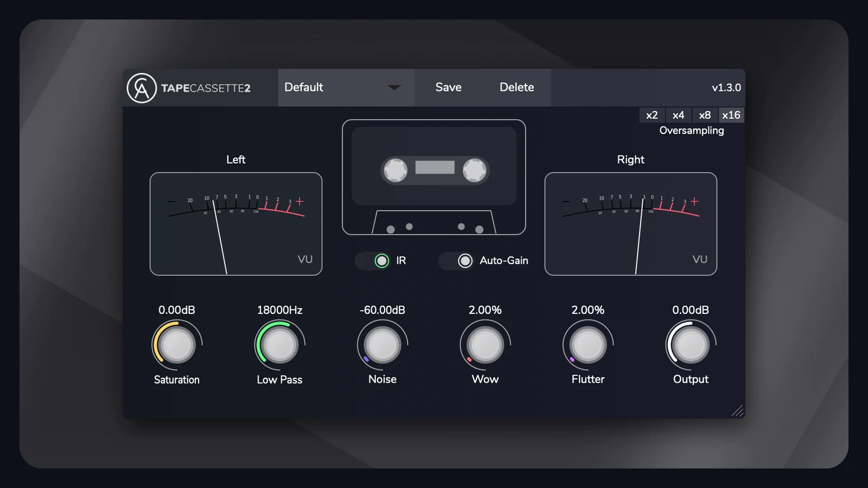Delete the current preset

pos(516,87)
